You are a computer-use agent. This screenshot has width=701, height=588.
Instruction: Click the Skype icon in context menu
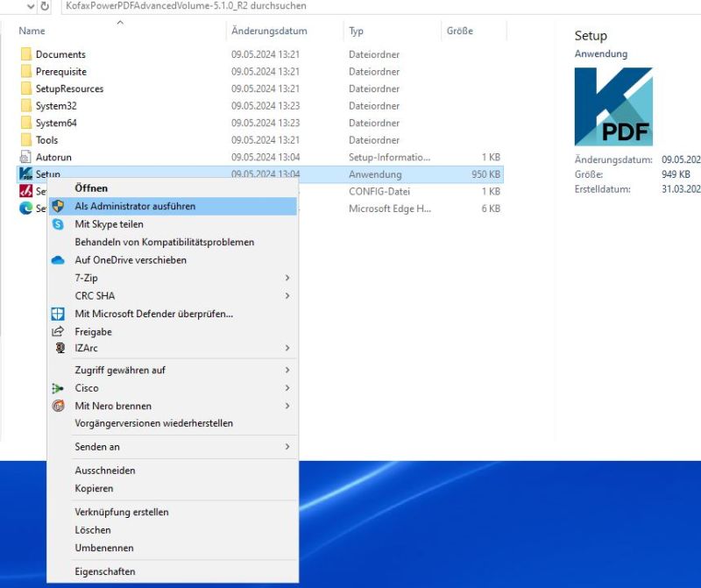58,224
